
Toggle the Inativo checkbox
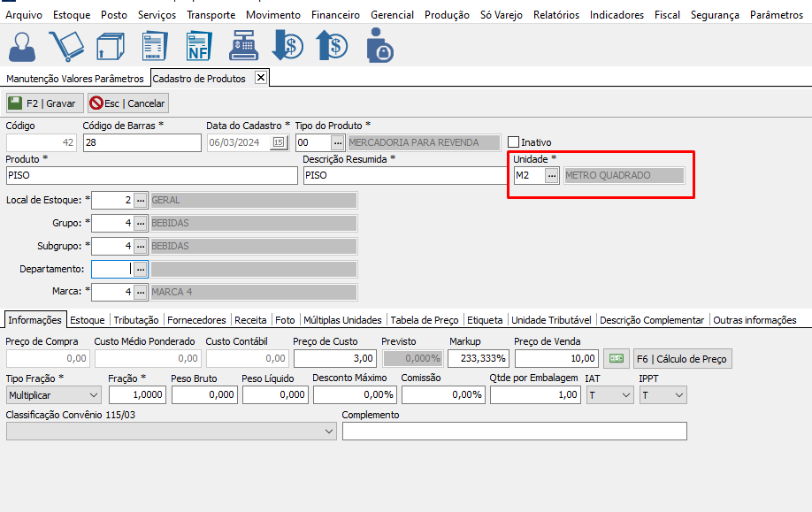pyautogui.click(x=513, y=142)
